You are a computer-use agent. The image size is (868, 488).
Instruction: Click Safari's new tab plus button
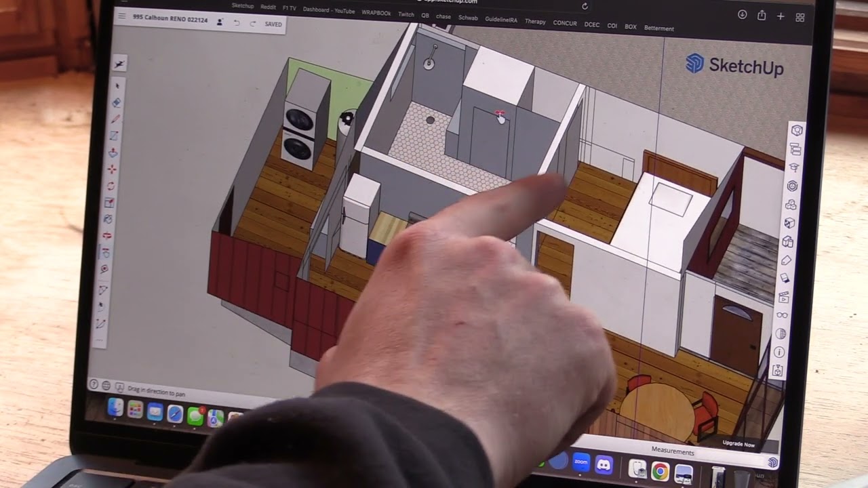[781, 16]
